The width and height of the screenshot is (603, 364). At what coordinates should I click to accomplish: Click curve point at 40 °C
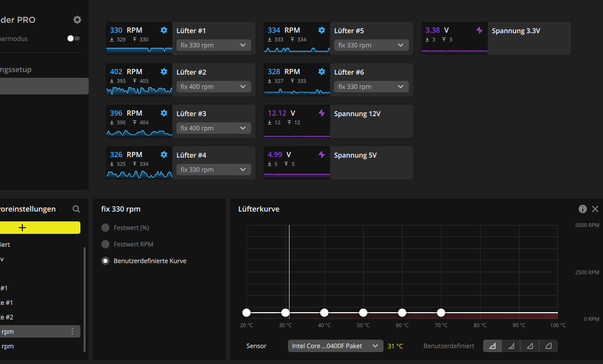tap(324, 313)
